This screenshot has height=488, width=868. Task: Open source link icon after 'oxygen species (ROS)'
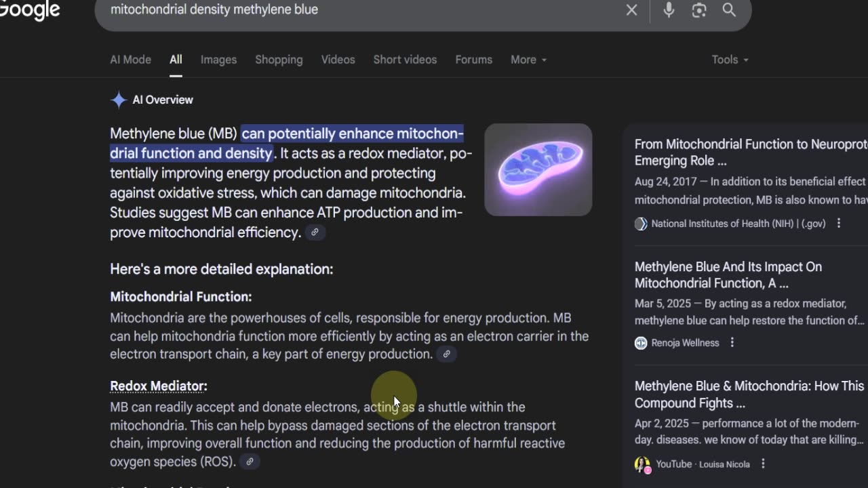pos(250,462)
